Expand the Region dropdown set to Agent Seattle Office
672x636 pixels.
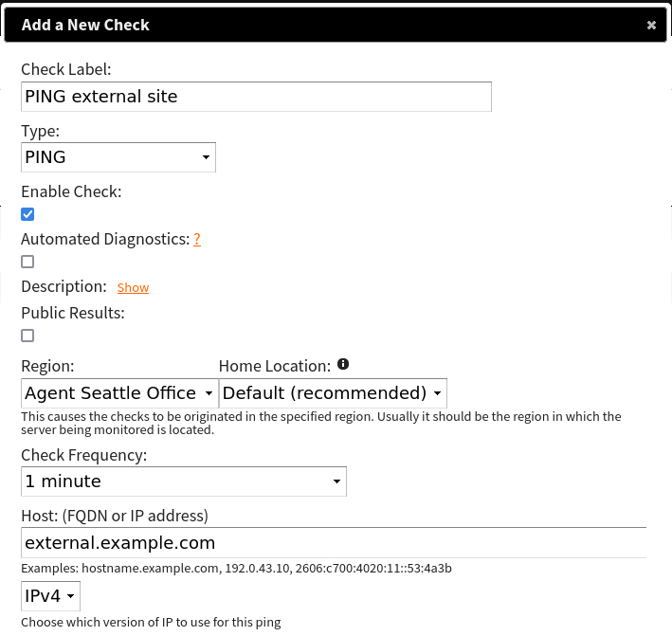tap(119, 393)
